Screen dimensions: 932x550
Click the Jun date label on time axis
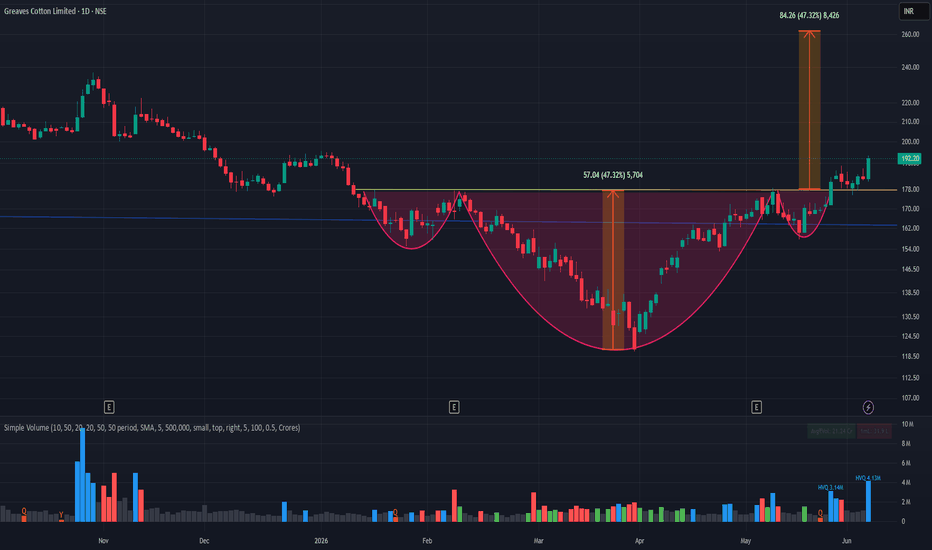(846, 540)
